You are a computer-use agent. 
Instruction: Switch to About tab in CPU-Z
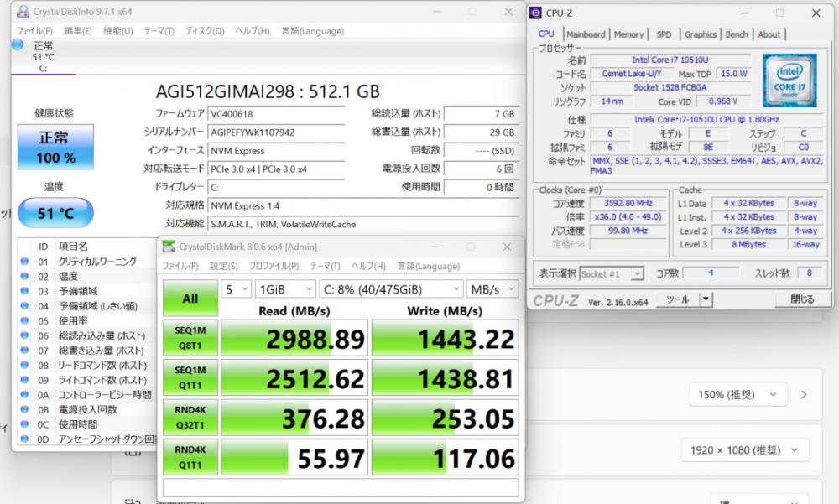coord(769,34)
